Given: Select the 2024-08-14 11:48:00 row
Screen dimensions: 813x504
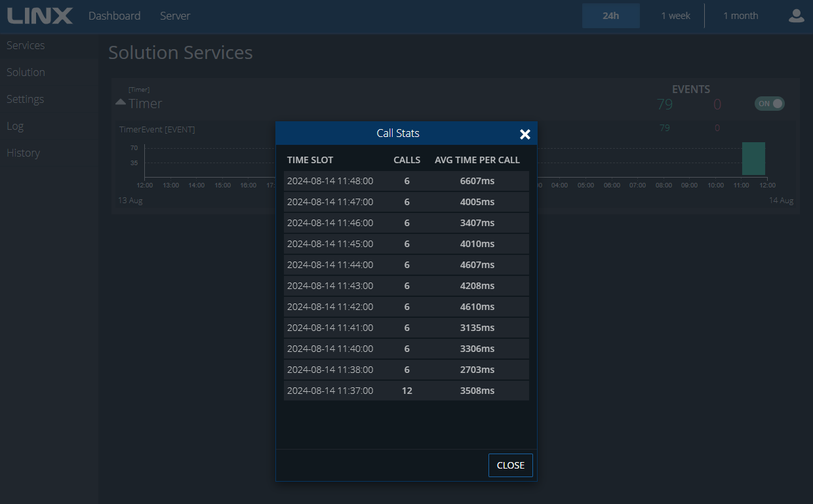Looking at the screenshot, I should (406, 181).
